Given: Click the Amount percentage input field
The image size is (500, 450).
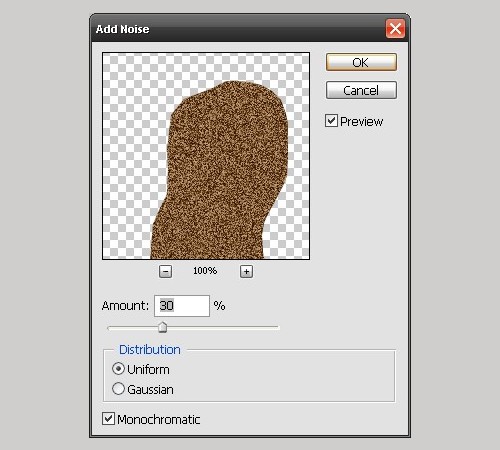Looking at the screenshot, I should [x=182, y=306].
